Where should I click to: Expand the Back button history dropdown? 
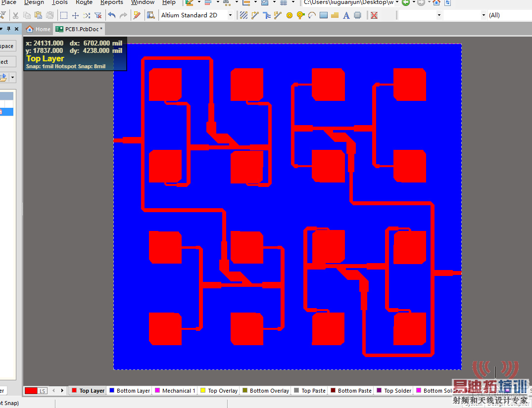coord(414,2)
